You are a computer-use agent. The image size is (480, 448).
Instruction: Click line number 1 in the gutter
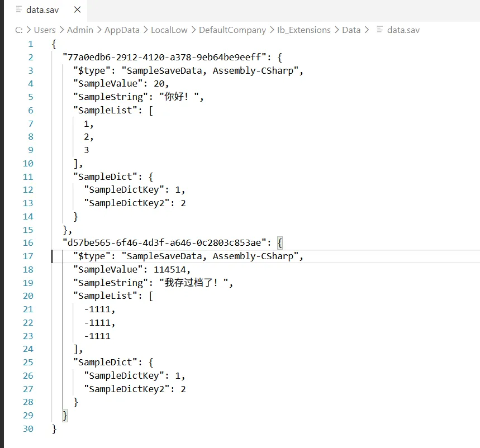pos(31,44)
